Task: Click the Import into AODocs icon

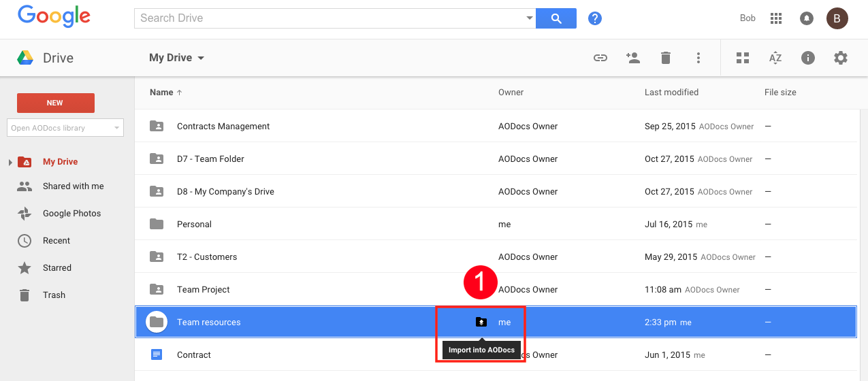Action: pos(481,322)
